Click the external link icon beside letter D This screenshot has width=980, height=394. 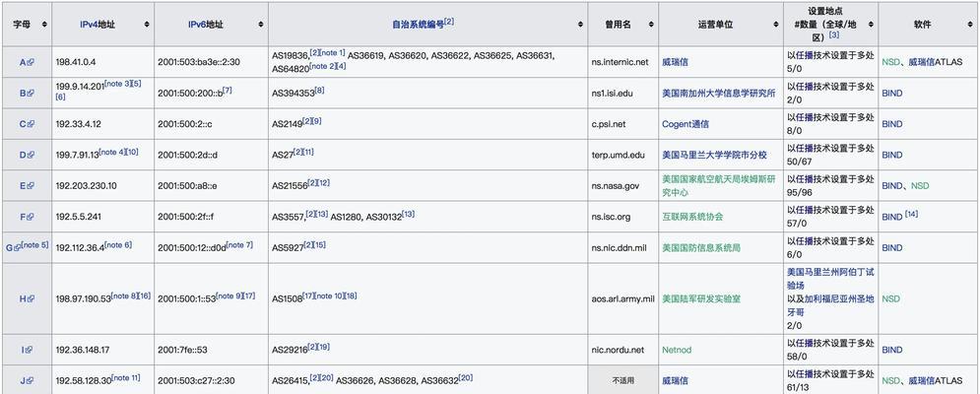point(31,155)
